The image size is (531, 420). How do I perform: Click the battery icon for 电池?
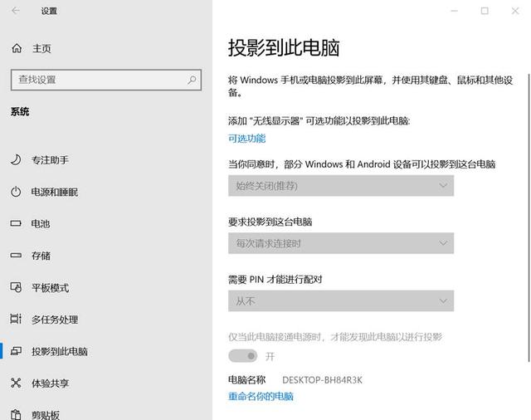tap(16, 223)
